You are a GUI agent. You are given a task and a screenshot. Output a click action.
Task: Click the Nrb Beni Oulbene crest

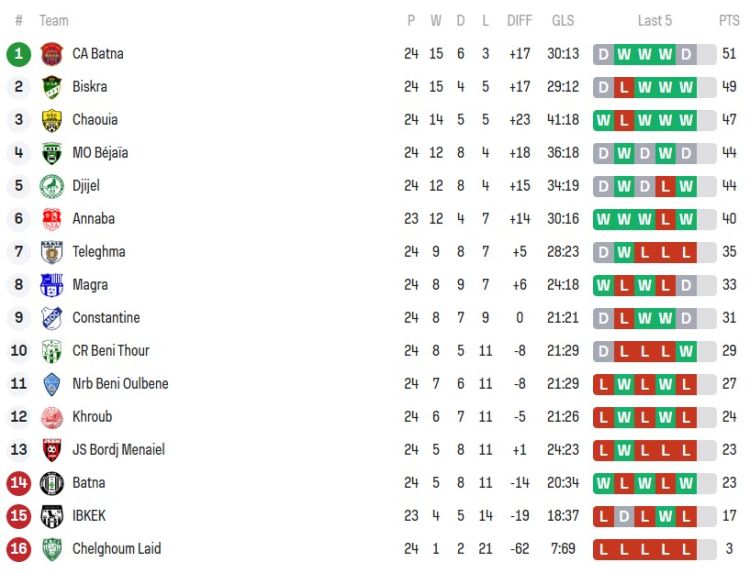point(52,384)
